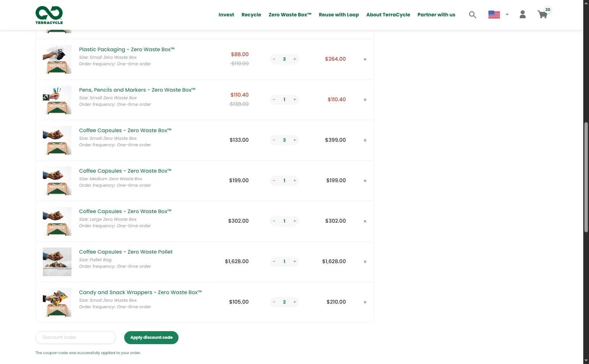Open About TerraCycle menu
Viewport: 589px width, 364px height.
pos(388,15)
